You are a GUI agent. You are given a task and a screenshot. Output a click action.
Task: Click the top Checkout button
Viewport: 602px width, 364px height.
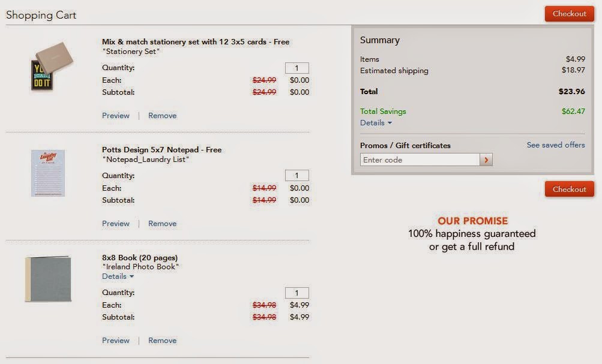tap(570, 14)
